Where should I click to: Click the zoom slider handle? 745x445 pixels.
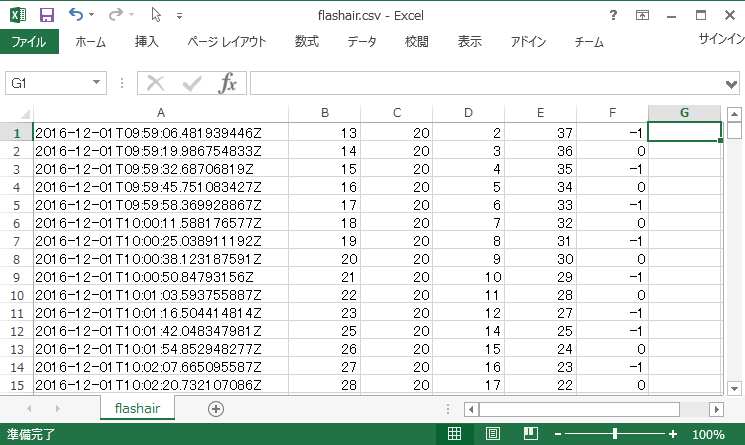(x=614, y=434)
